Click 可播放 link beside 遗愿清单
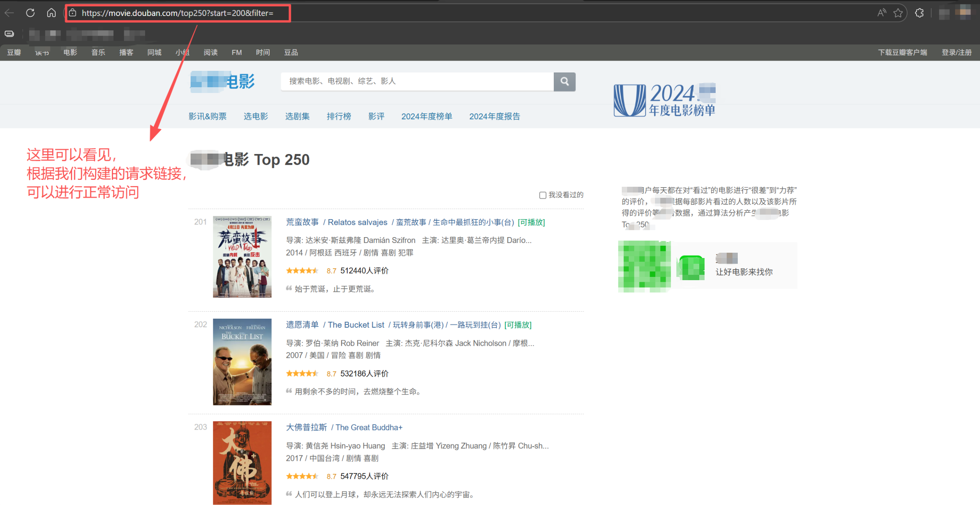 518,325
